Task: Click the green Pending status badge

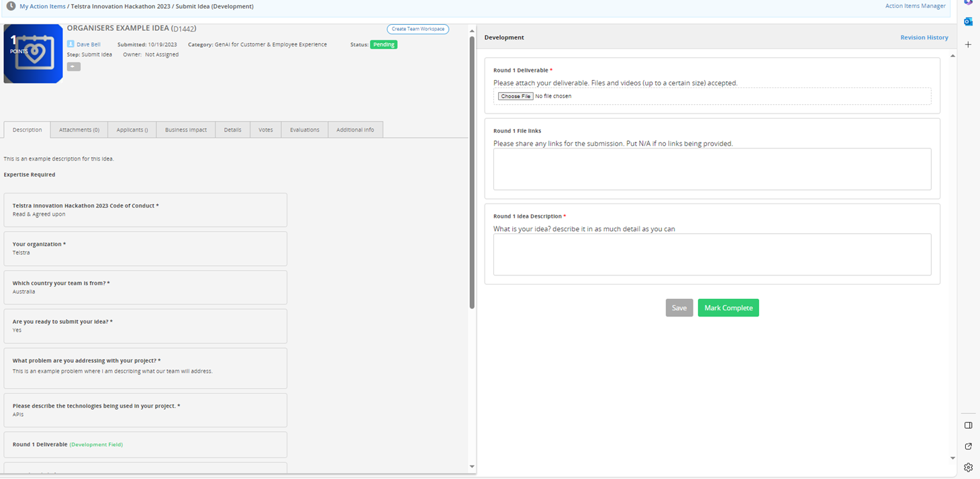Action: 383,44
